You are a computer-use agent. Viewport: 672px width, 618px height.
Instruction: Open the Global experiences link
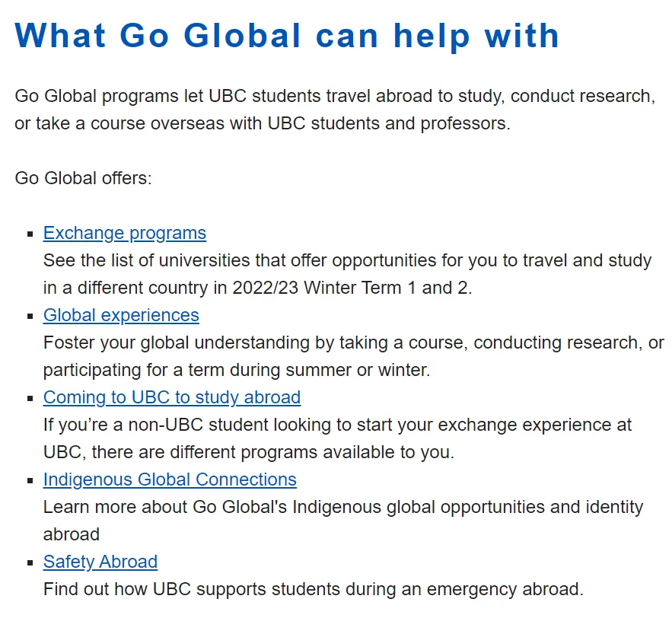(121, 315)
